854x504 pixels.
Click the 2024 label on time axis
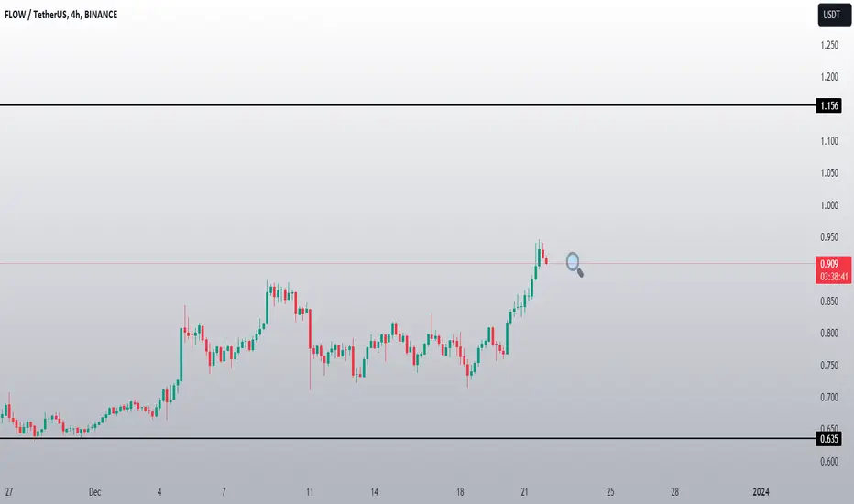761,491
